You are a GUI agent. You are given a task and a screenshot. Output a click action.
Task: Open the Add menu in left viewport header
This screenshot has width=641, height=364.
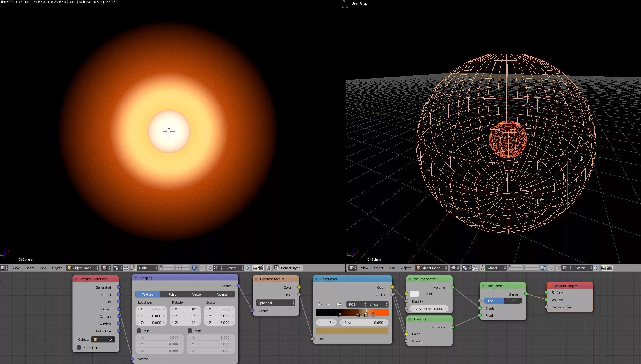pyautogui.click(x=43, y=268)
